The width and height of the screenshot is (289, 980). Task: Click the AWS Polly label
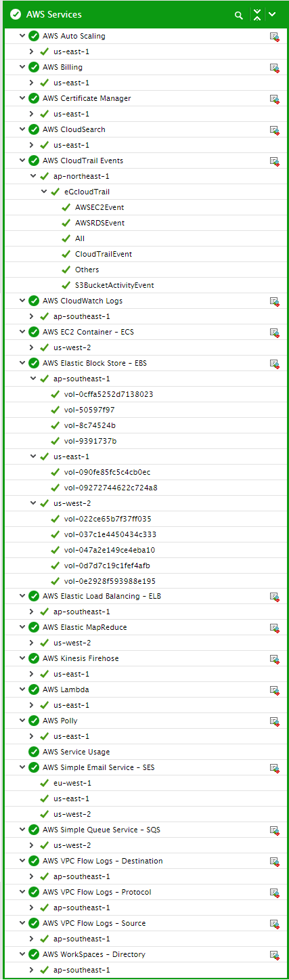[x=61, y=721]
